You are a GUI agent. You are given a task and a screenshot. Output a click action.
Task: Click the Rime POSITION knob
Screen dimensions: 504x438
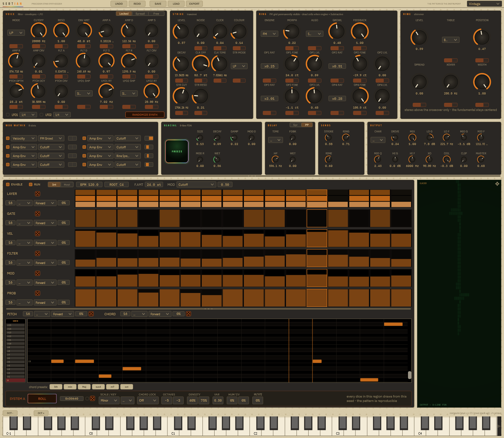481,37
